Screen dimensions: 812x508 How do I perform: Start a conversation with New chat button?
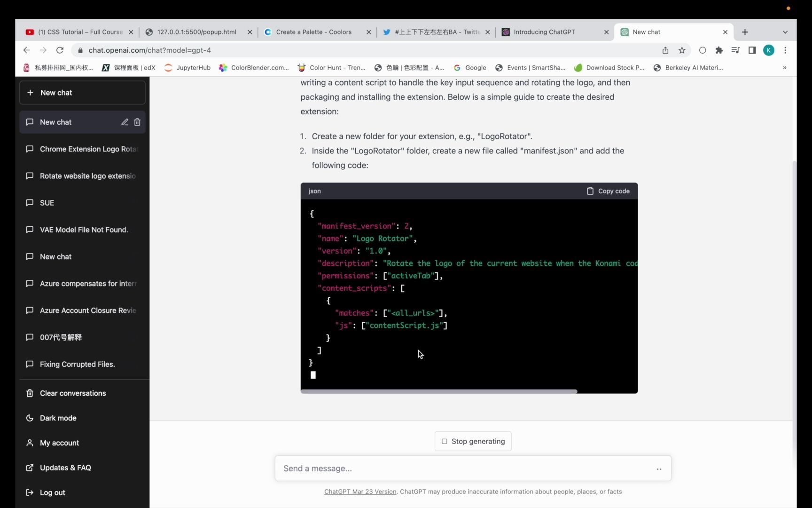[x=82, y=93]
